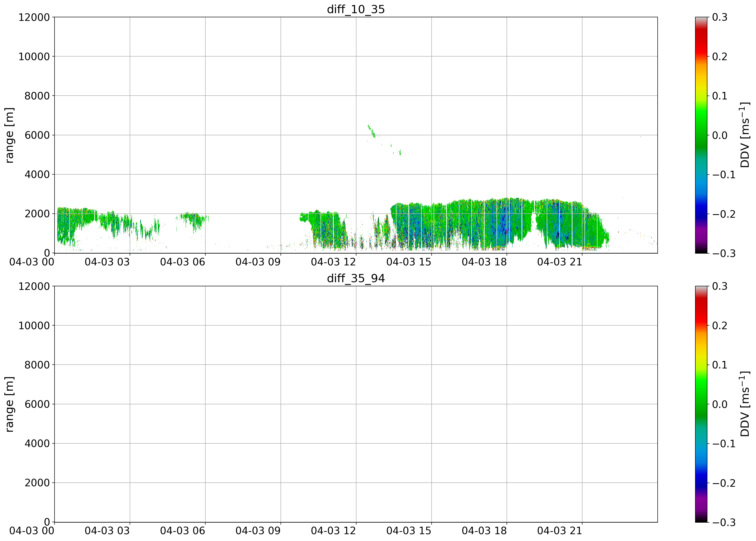Click the −0.1 tick on diff_35_94 colorbar

[724, 444]
